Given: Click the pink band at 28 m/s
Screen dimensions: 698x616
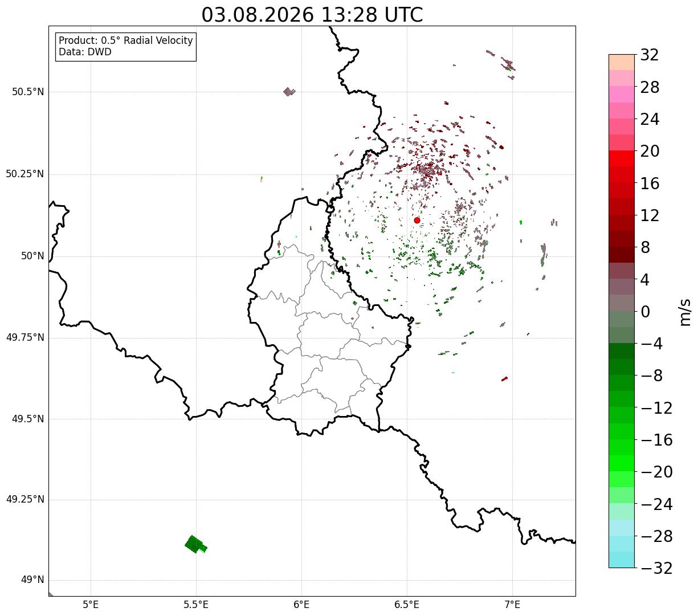Looking at the screenshot, I should point(622,94).
